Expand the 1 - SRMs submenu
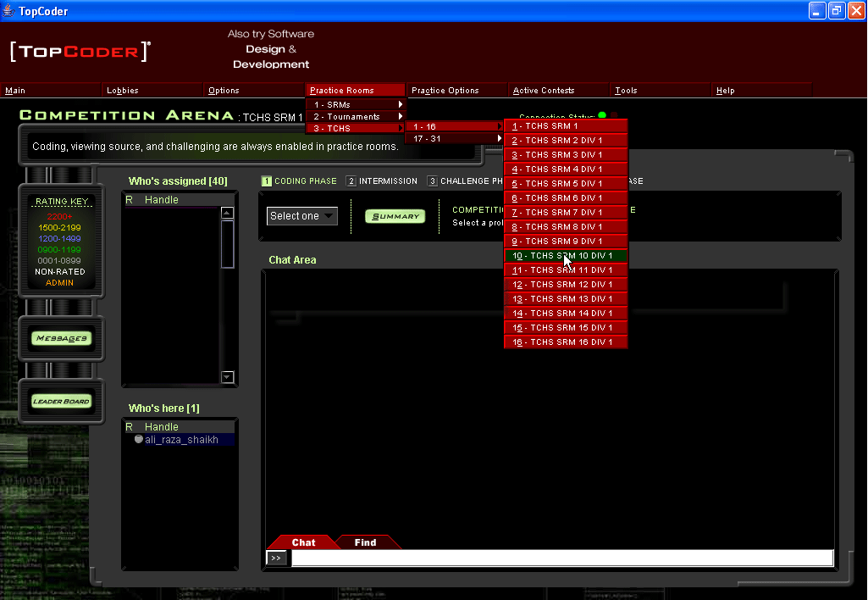This screenshot has height=600, width=868. pyautogui.click(x=356, y=105)
